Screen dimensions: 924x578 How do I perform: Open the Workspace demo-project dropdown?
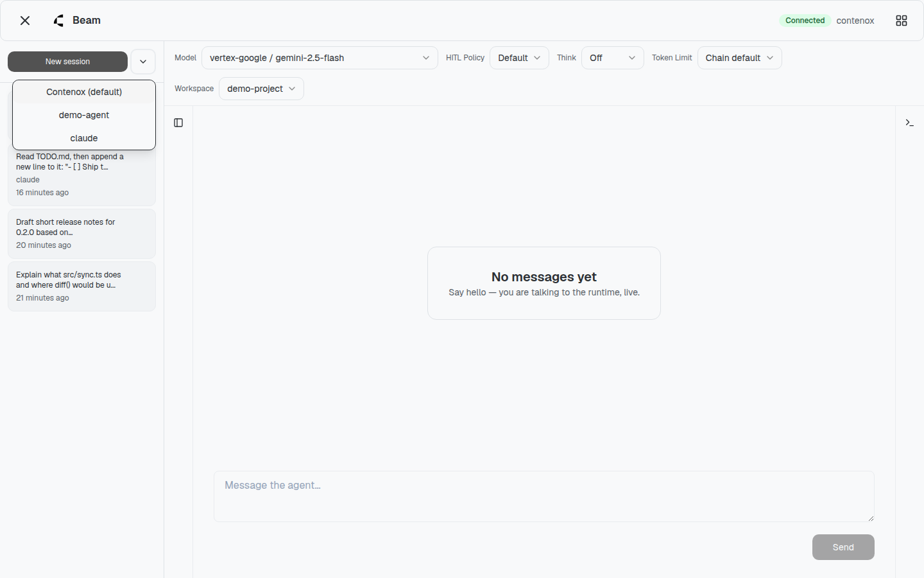[x=261, y=89]
